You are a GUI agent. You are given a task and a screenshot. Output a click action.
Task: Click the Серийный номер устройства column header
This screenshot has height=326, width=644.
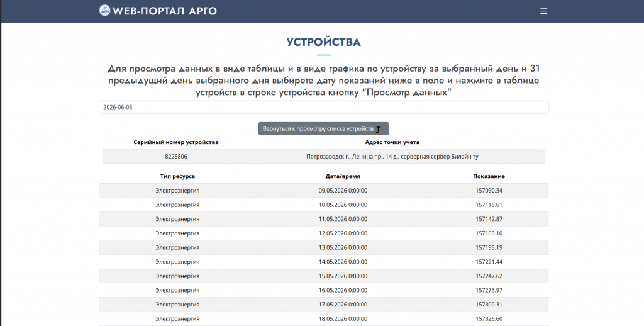[x=176, y=142]
